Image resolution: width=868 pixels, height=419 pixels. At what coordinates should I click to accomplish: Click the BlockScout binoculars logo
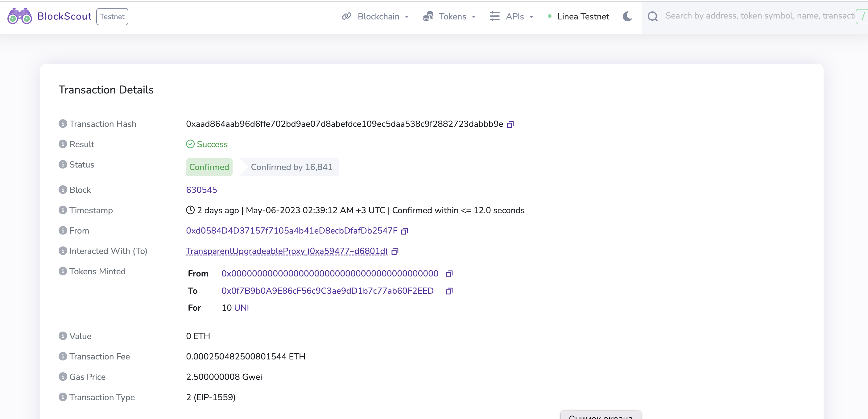[19, 16]
